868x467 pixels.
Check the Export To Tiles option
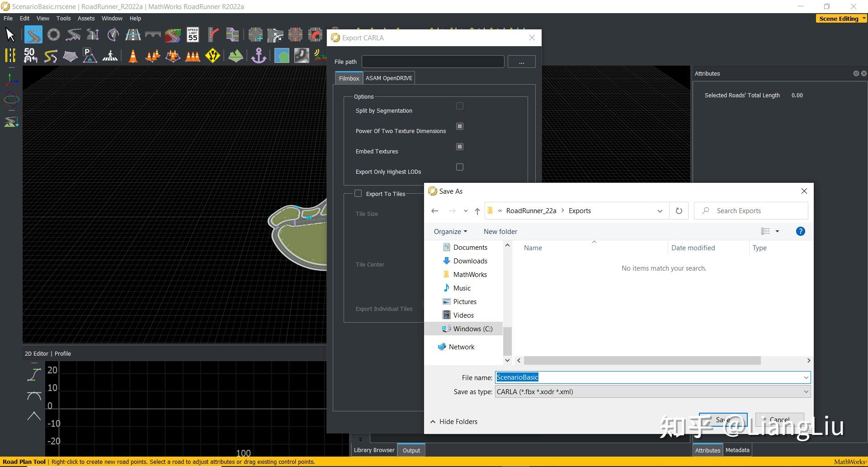[x=358, y=194]
